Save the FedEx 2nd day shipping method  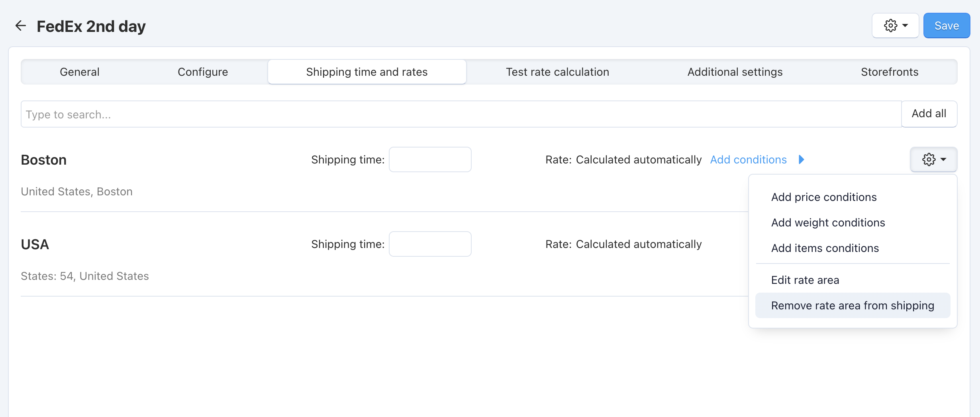tap(947, 26)
